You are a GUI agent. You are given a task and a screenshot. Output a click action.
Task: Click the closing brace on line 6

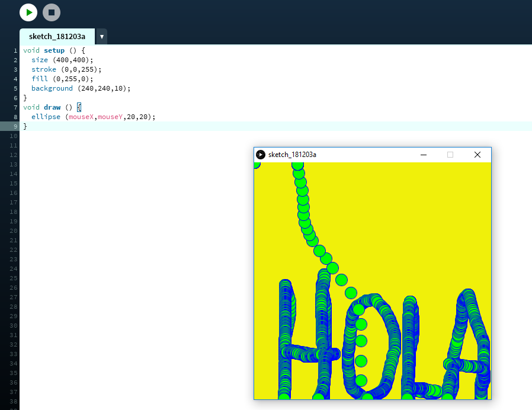click(25, 98)
